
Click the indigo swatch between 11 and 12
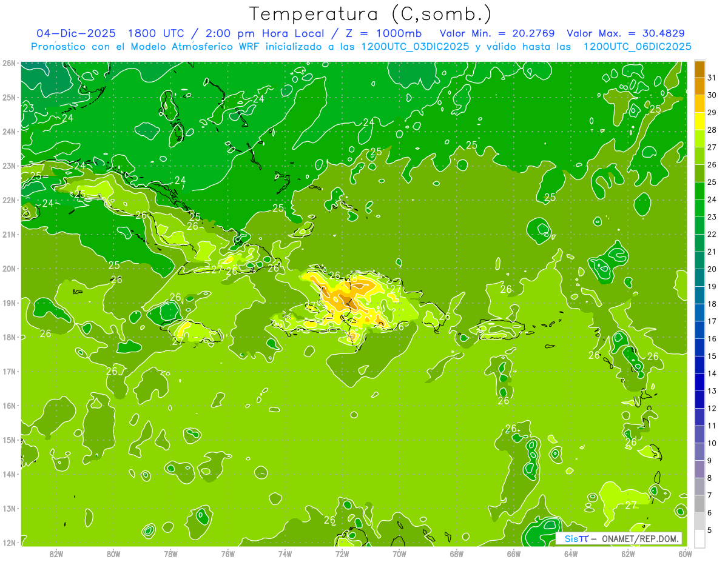(x=699, y=416)
